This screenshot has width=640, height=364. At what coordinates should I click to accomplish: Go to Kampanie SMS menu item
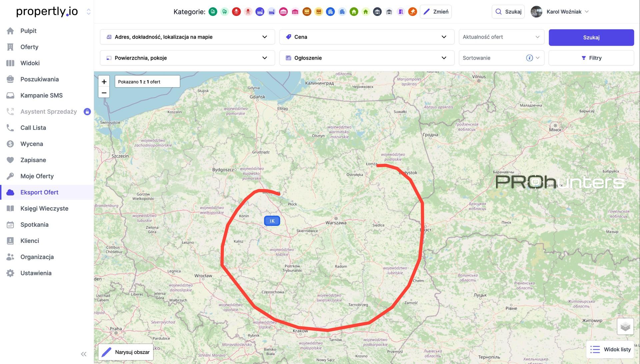click(x=42, y=96)
